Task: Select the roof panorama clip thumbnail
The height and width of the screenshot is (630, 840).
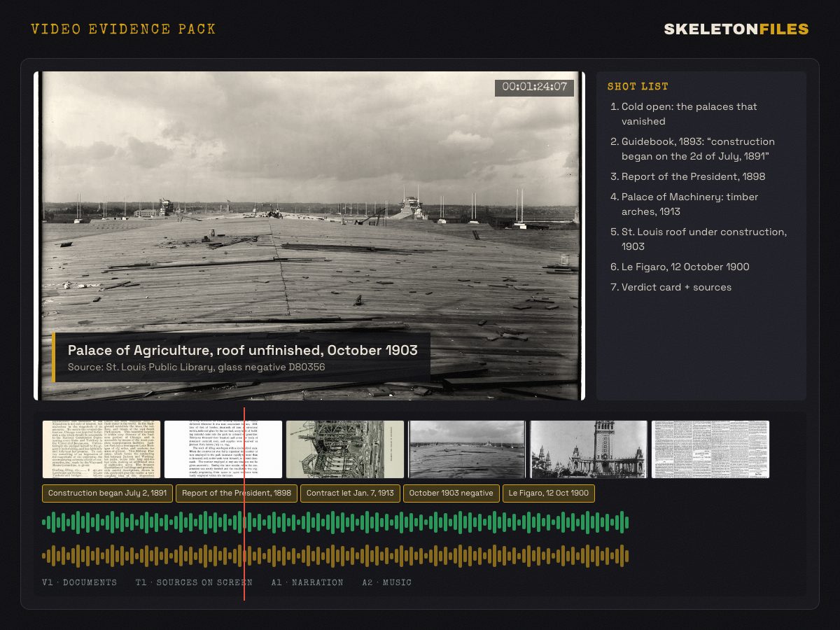Action: pyautogui.click(x=467, y=449)
